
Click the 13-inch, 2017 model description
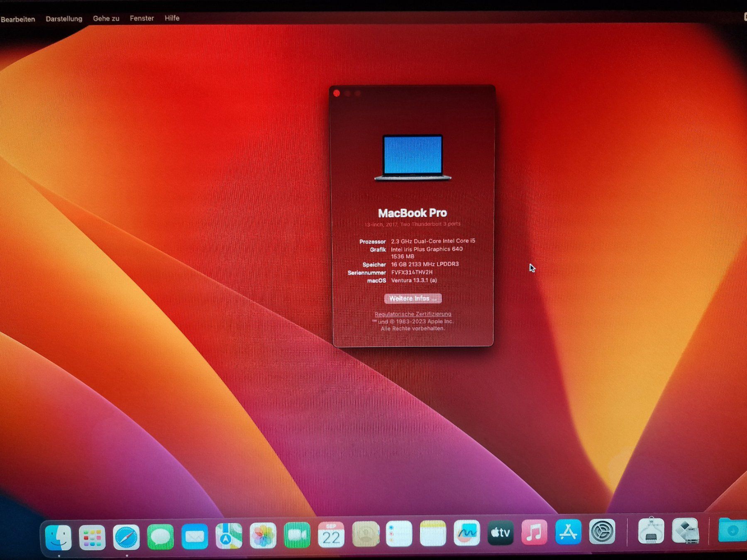(x=413, y=224)
